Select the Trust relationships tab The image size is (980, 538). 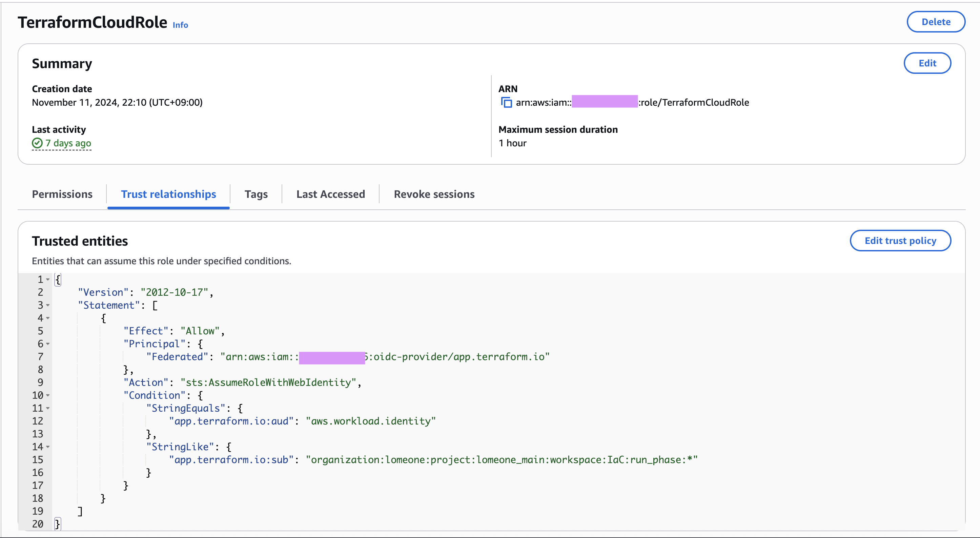coord(168,194)
